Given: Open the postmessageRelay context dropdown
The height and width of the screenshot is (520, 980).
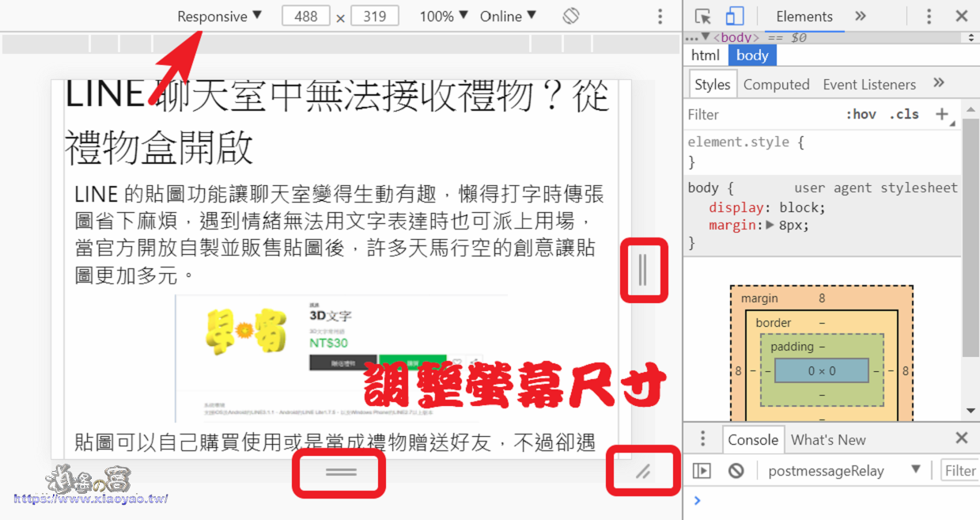Looking at the screenshot, I should click(x=844, y=471).
